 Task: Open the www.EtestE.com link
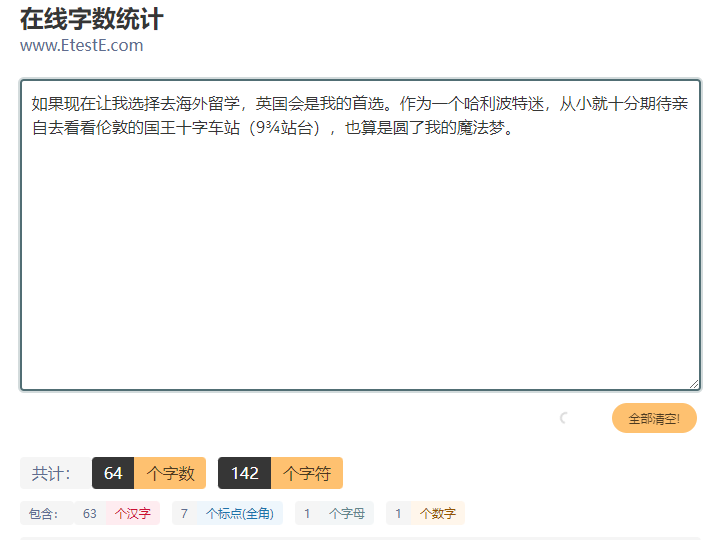click(82, 45)
